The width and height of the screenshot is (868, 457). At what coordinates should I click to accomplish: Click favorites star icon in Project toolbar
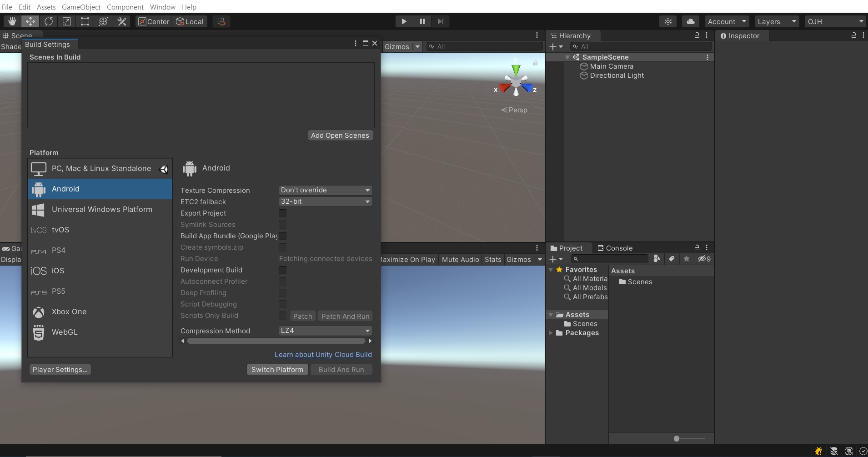687,259
